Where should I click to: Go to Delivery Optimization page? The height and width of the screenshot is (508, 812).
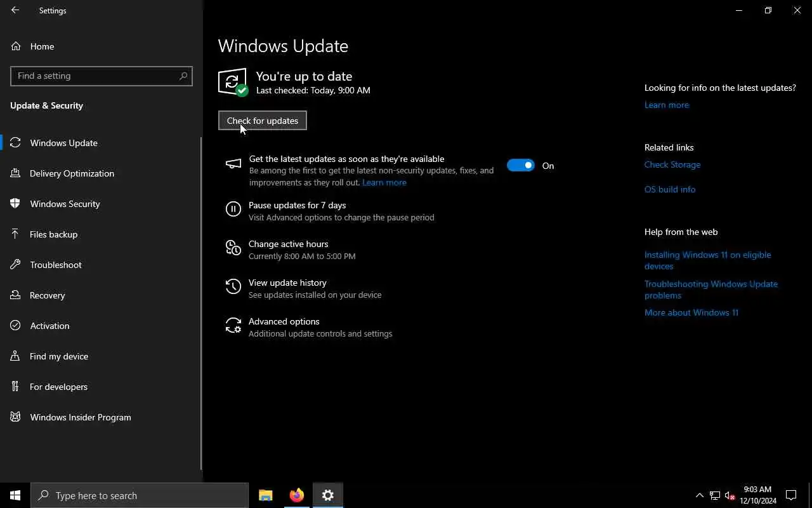coord(100,173)
